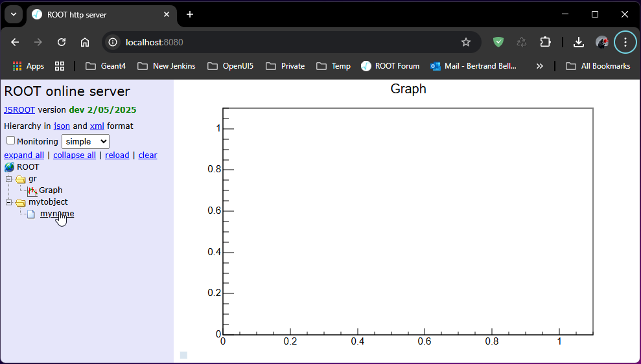Open a new browser tab

pyautogui.click(x=190, y=14)
